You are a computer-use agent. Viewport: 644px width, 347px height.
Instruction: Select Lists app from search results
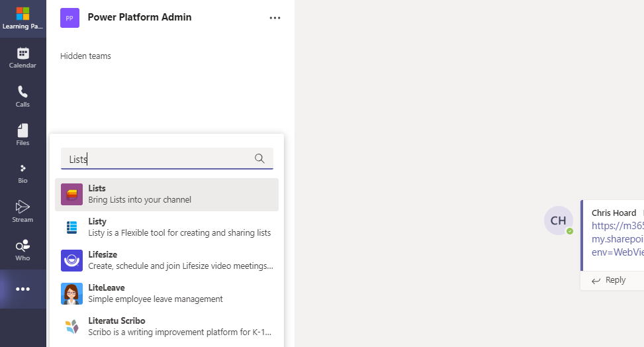point(166,194)
